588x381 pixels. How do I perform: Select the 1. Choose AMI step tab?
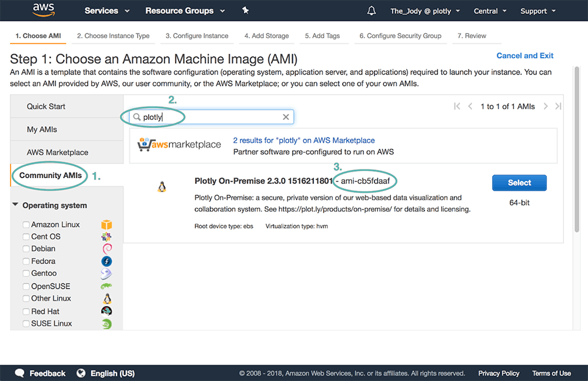38,36
